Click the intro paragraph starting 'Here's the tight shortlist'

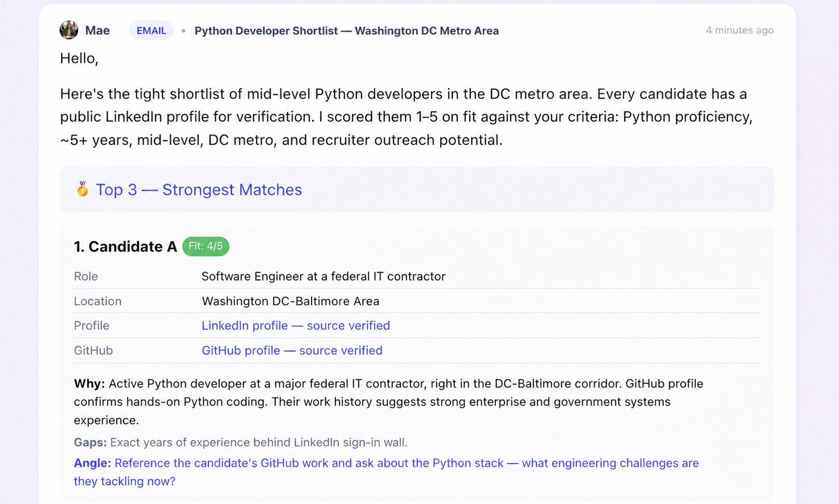pos(406,117)
